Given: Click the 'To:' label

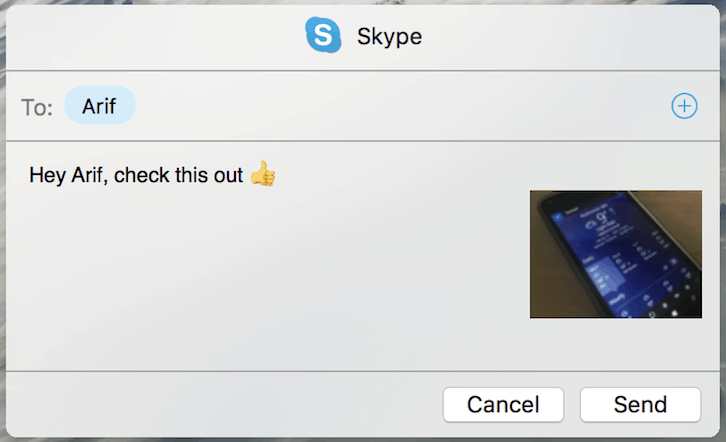Looking at the screenshot, I should [37, 107].
